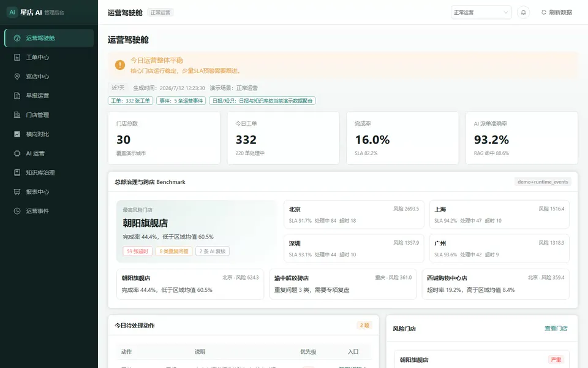Open the 朝阳旗舰店 北京 风险 624.3 card
This screenshot has height=368, width=588.
pos(190,284)
